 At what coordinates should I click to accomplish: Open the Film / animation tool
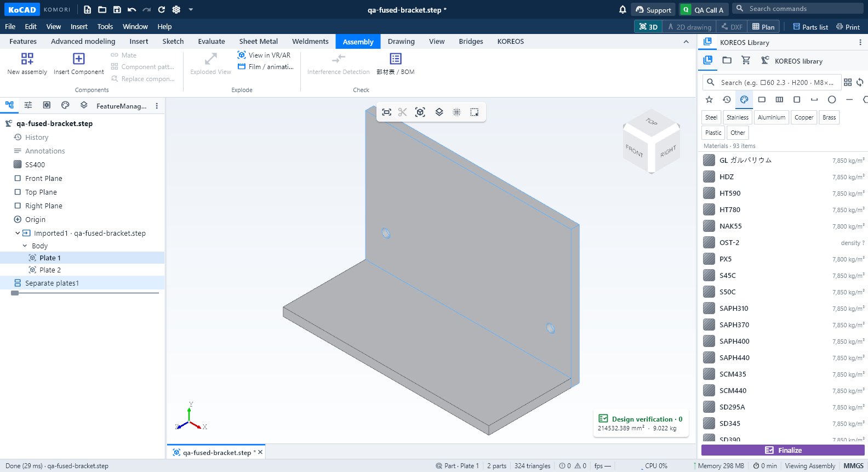tap(265, 67)
